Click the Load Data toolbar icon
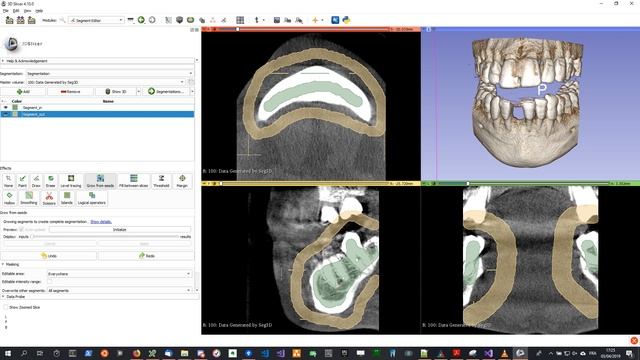Screen dimensions: 640x360 pos(9,20)
